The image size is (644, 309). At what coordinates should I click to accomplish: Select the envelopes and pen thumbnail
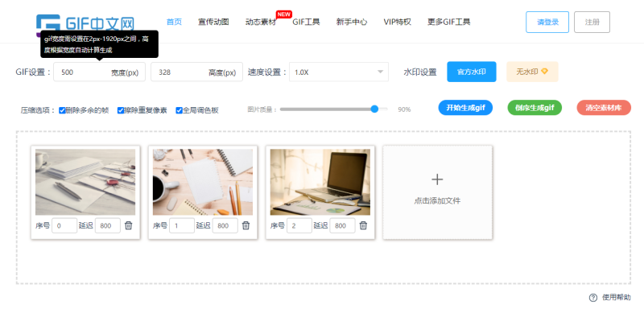tap(85, 182)
